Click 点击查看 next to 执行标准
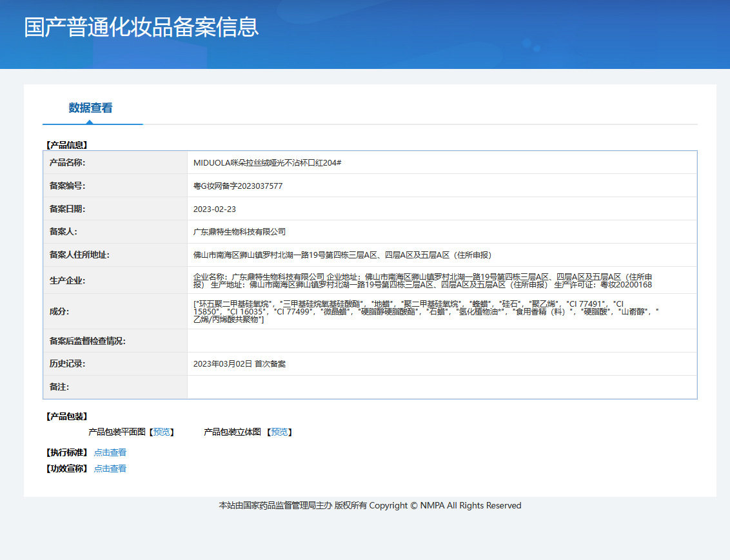The image size is (730, 560). click(x=110, y=452)
